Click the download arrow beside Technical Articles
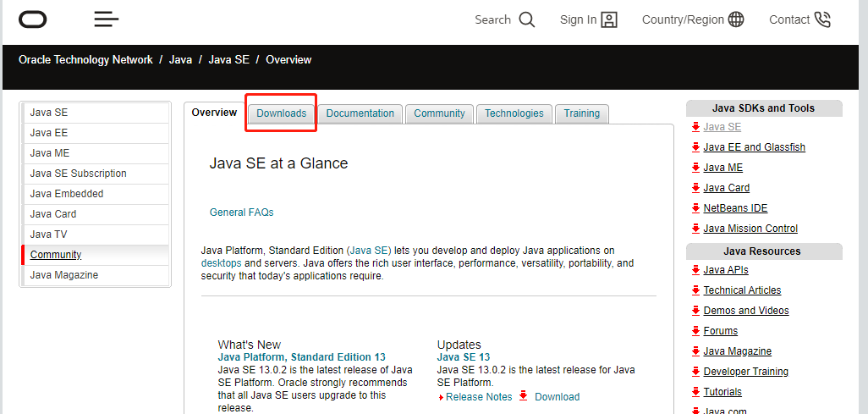Screen dimensions: 868x414 696,290
